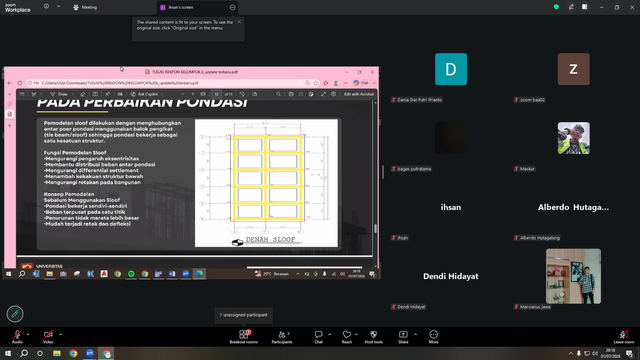Show hidden tray icons on local taskbar
Viewport: 640px width, 360px height.
571,353
